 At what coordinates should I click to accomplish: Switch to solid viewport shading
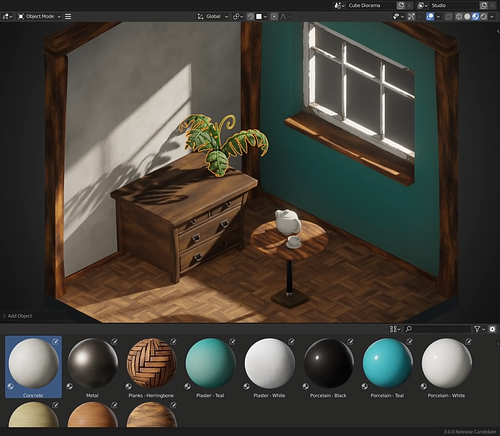(x=467, y=16)
